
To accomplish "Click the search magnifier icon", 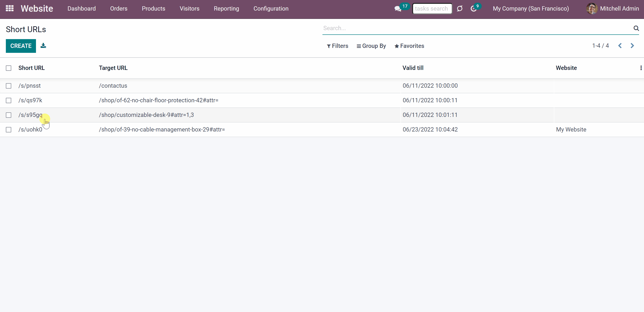I will [636, 28].
